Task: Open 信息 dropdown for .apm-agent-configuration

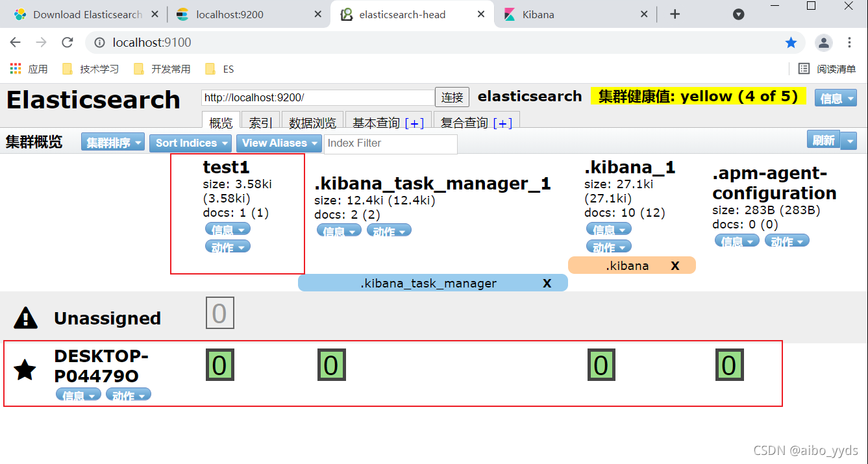Action: click(x=738, y=241)
